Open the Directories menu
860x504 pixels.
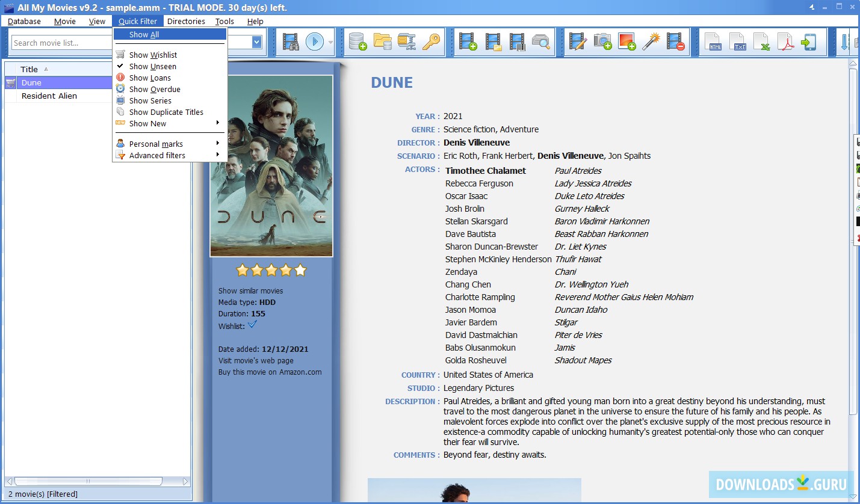(x=186, y=21)
